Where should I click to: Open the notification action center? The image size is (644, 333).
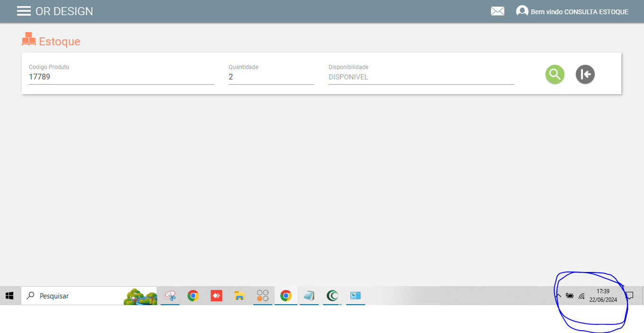629,296
